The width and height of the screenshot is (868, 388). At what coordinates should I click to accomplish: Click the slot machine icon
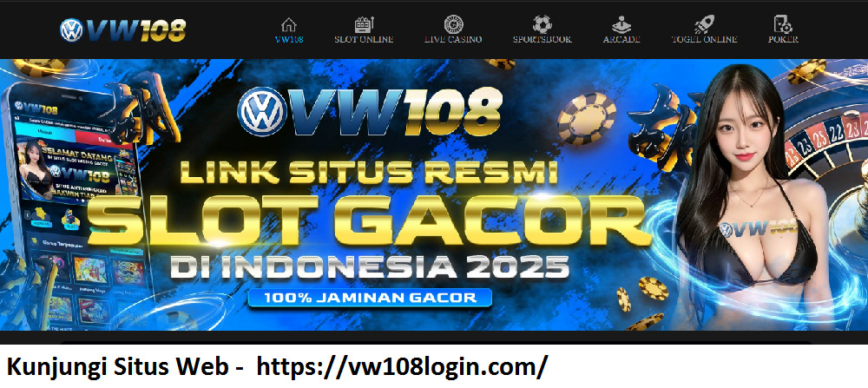364,24
